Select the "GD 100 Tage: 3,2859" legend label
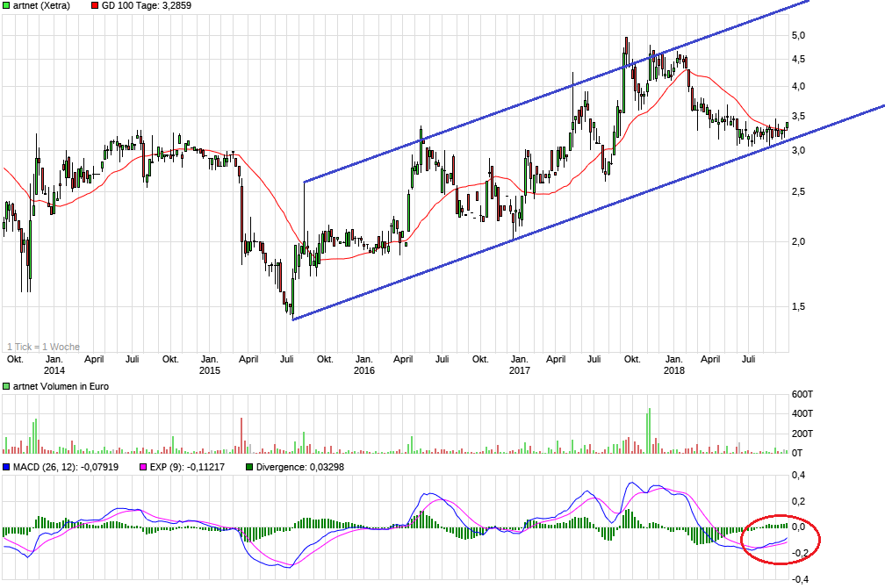This screenshot has height=588, width=885. [146, 5]
